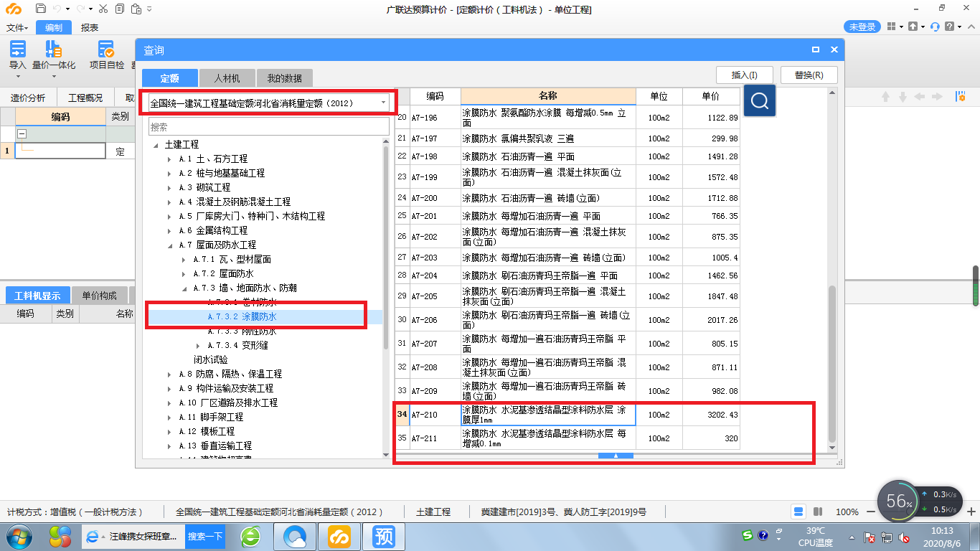The height and width of the screenshot is (551, 980).
Task: Click the paste clipboard icon
Action: [x=136, y=9]
